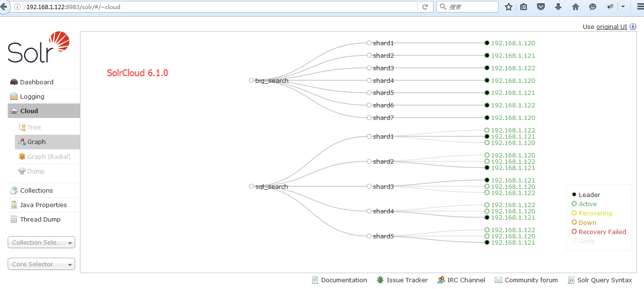This screenshot has height=289, width=644.
Task: Select the Cloud menu item
Action: coord(44,111)
